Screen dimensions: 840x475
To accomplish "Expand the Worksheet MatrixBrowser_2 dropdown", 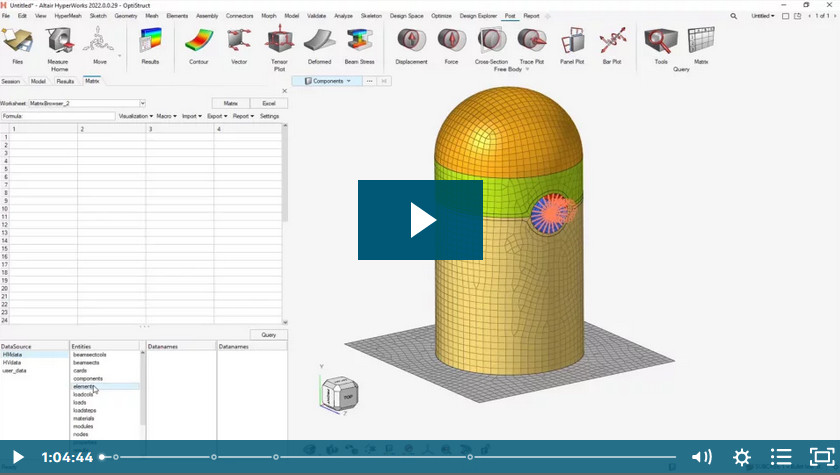I will coord(143,103).
